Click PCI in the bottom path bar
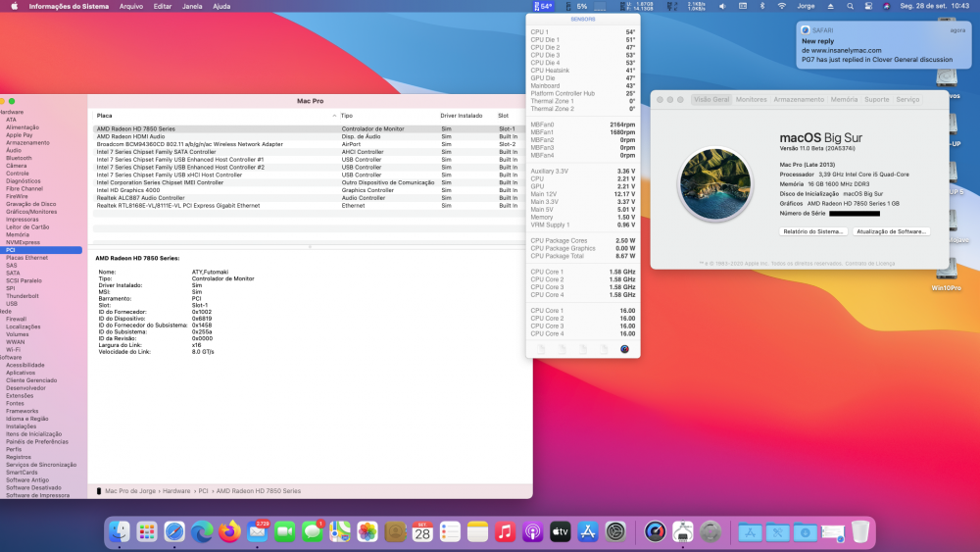 (203, 491)
